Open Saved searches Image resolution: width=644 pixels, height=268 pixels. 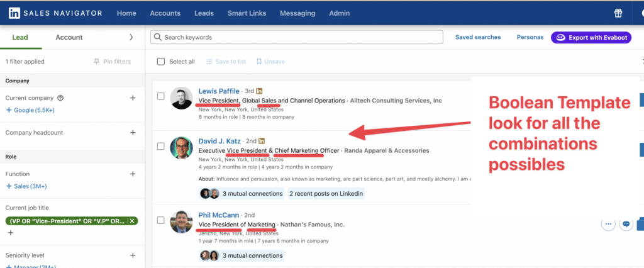click(x=478, y=37)
